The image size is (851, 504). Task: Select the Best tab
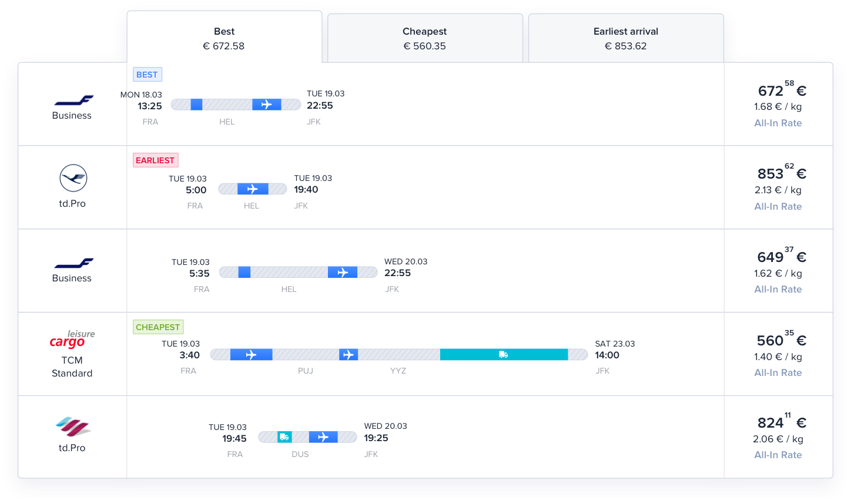pos(224,38)
